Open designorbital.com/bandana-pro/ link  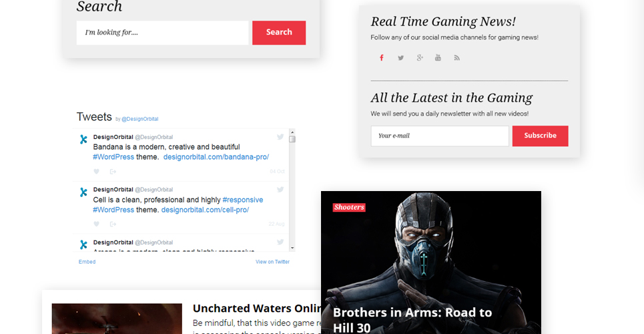216,157
